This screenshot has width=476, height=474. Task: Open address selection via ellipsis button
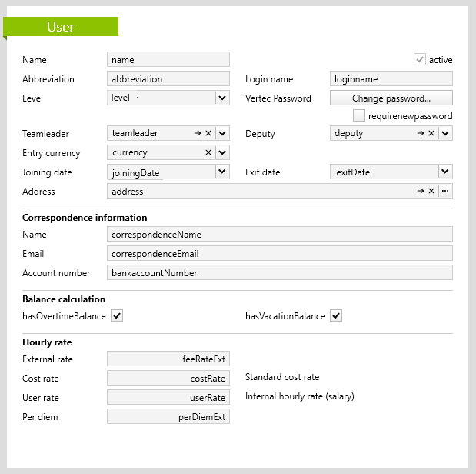445,191
